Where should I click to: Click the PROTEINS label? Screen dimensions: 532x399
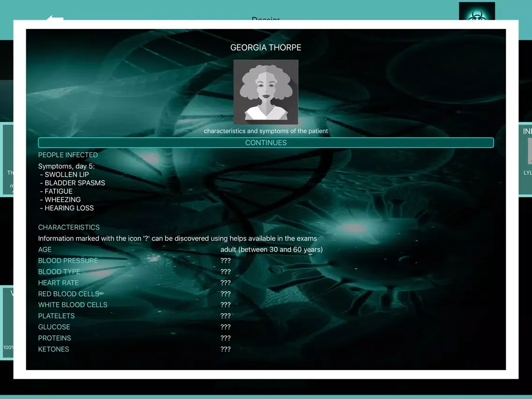[54, 338]
